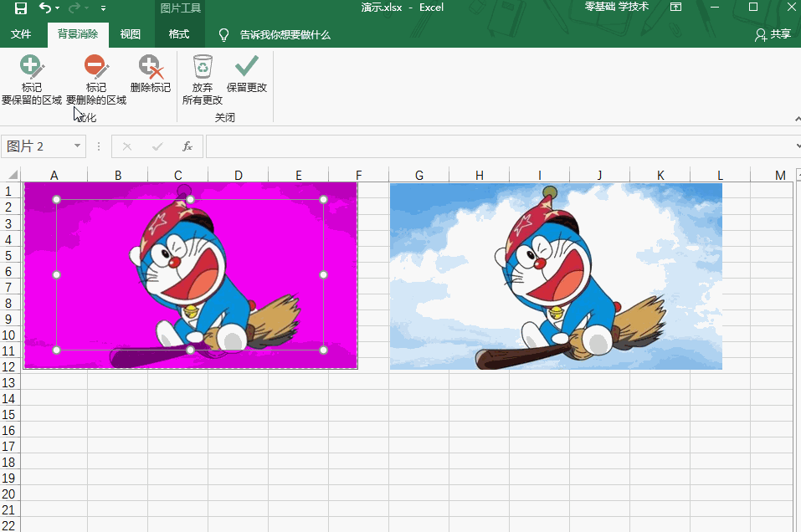Select column D header
The height and width of the screenshot is (532, 801).
click(x=238, y=176)
